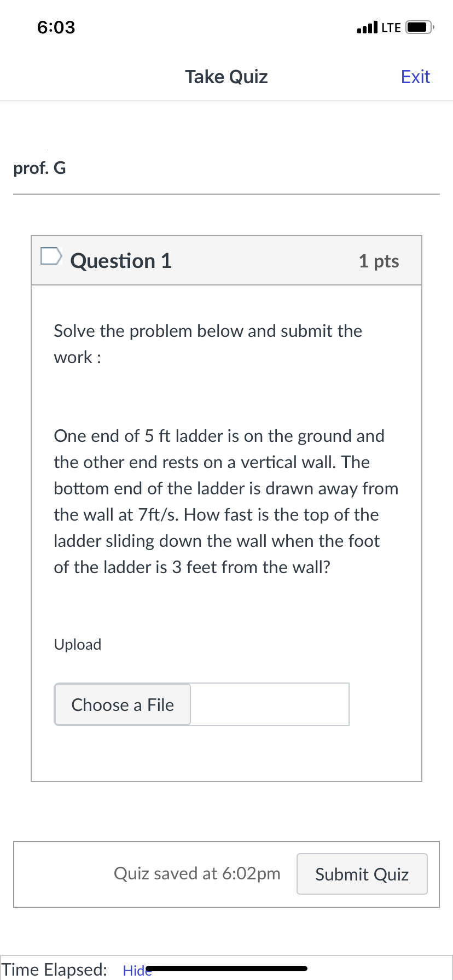Image resolution: width=453 pixels, height=980 pixels.
Task: Exit the quiz using the Exit link
Action: point(415,77)
